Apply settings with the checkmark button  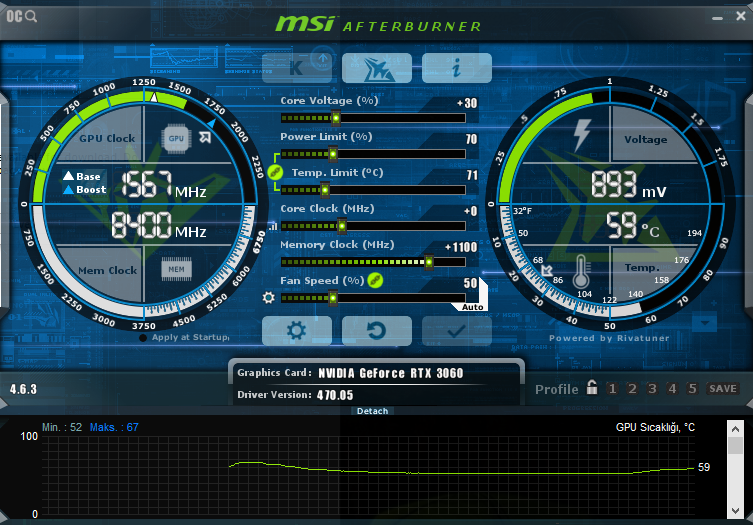457,331
